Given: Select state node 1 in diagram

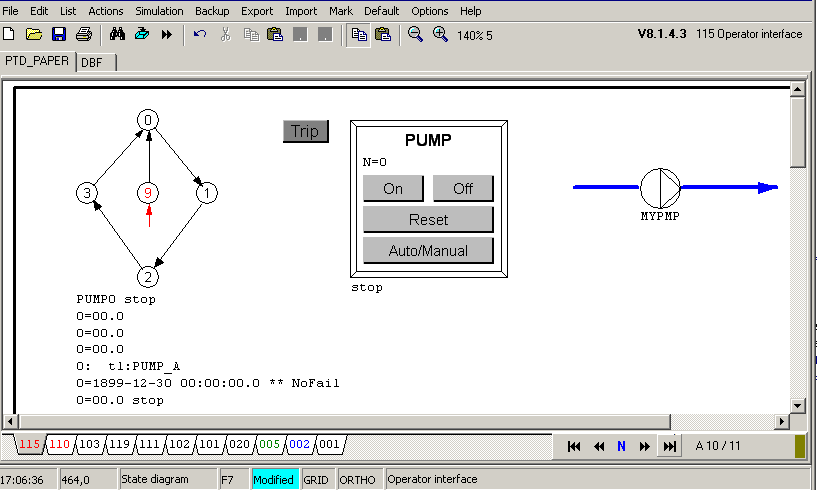Looking at the screenshot, I should [x=207, y=193].
